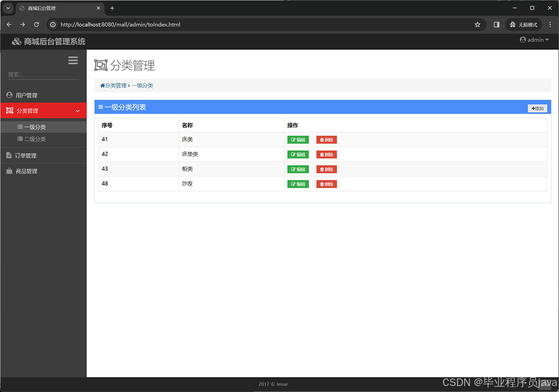Open the browser three-dot menu
This screenshot has height=392, width=559.
click(550, 25)
